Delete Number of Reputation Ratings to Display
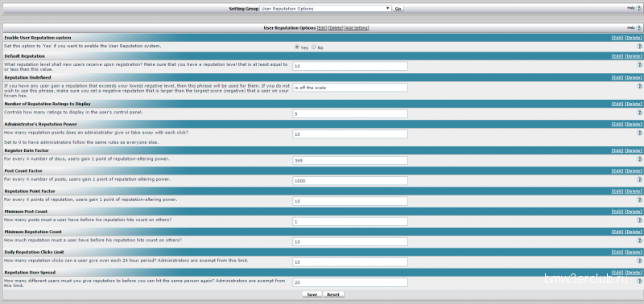The image size is (644, 304). [633, 105]
